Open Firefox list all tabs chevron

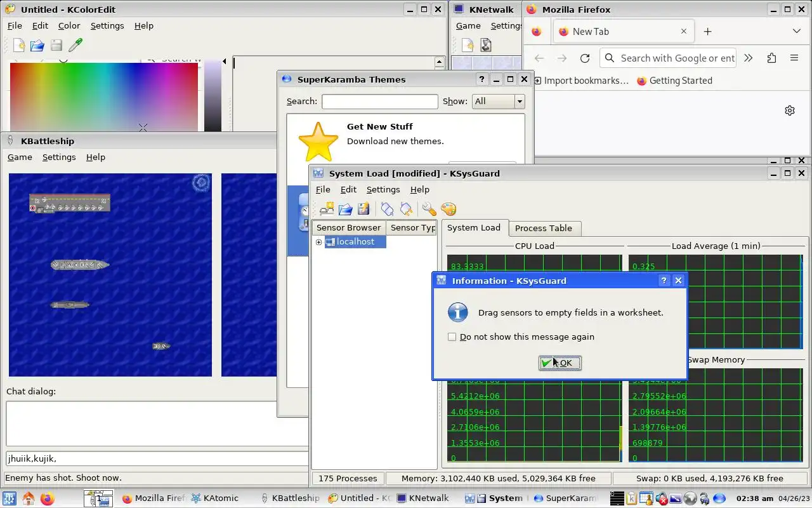click(797, 31)
